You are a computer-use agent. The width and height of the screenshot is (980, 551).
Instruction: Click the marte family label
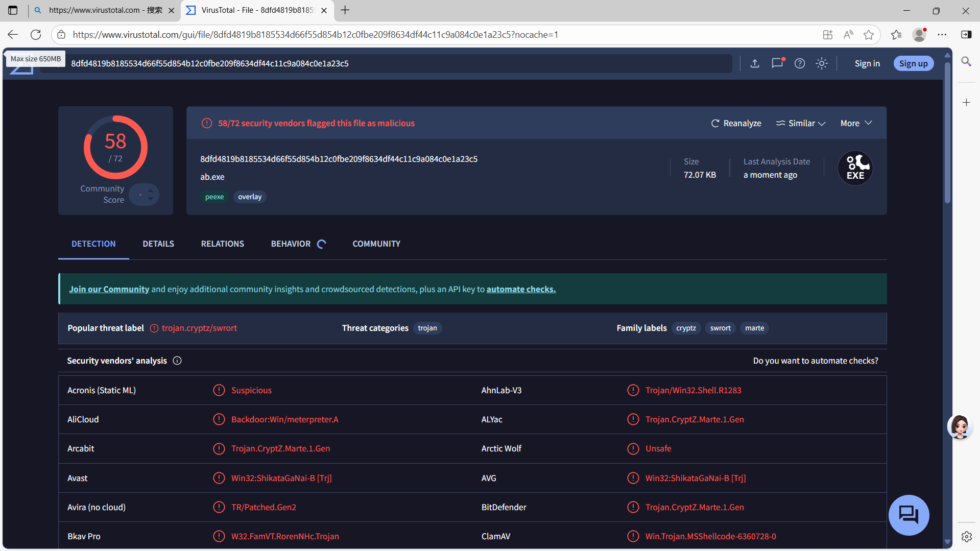click(754, 328)
